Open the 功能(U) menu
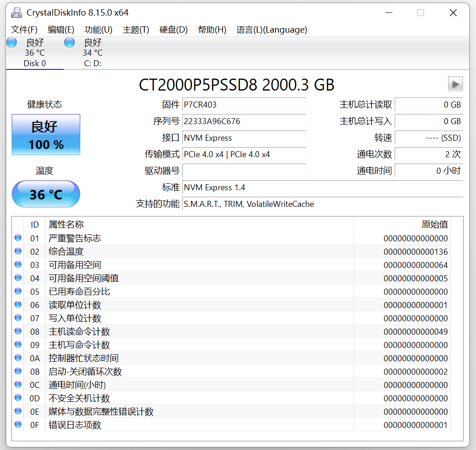The image size is (476, 450). pos(97,29)
